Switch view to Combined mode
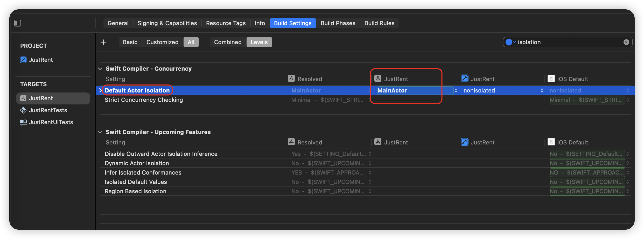 point(228,42)
